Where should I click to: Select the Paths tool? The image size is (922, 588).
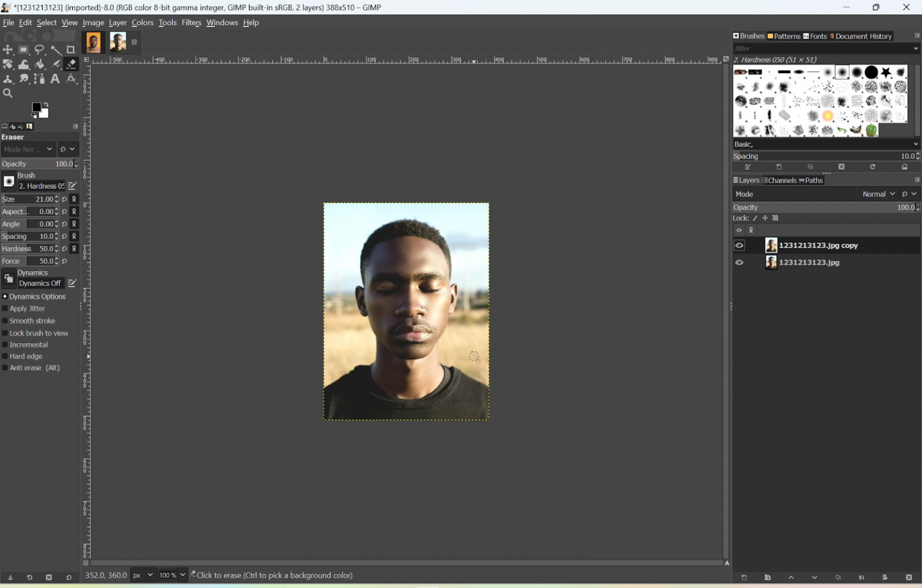40,79
